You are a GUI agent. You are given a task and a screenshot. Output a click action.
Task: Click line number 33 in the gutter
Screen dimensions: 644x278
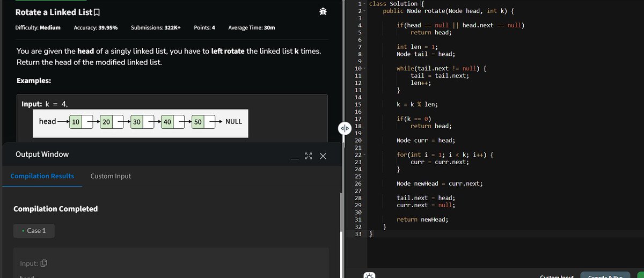point(358,234)
